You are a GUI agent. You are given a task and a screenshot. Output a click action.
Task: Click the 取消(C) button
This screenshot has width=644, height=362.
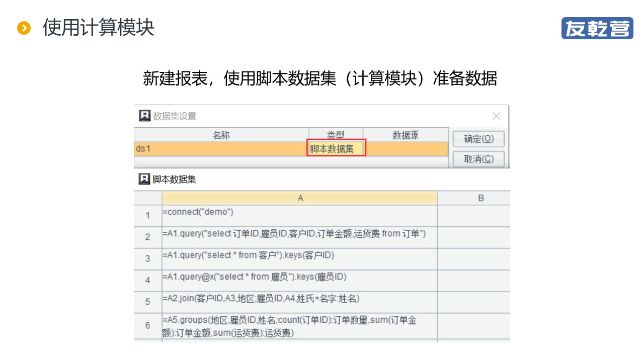click(x=478, y=159)
